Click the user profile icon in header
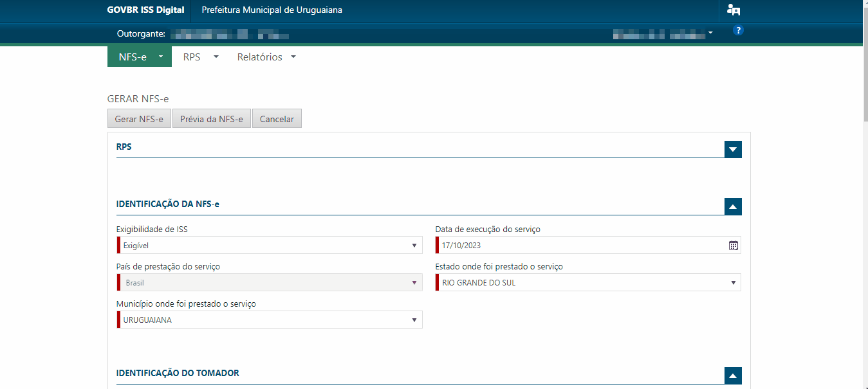Image resolution: width=868 pixels, height=389 pixels. click(733, 10)
